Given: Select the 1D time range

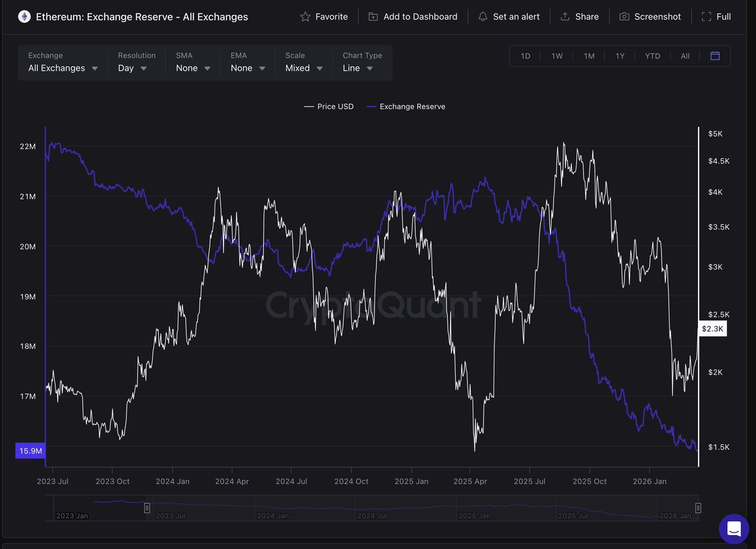Looking at the screenshot, I should (x=525, y=56).
